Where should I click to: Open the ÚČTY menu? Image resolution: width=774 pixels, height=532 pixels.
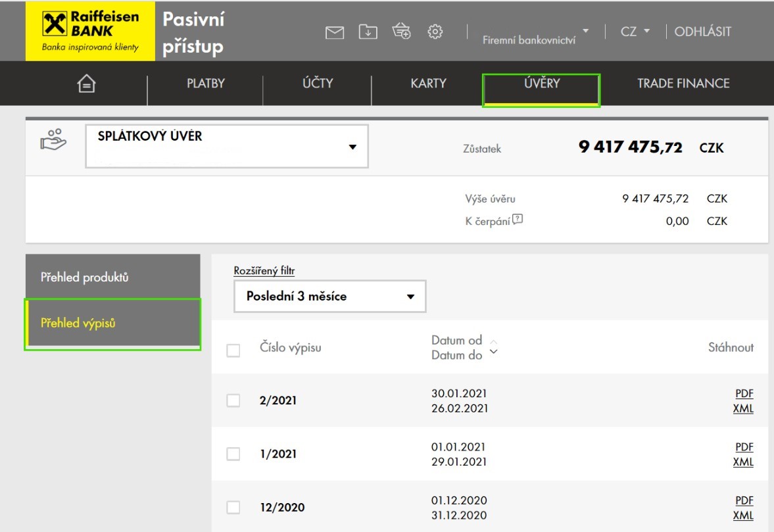[x=318, y=83]
